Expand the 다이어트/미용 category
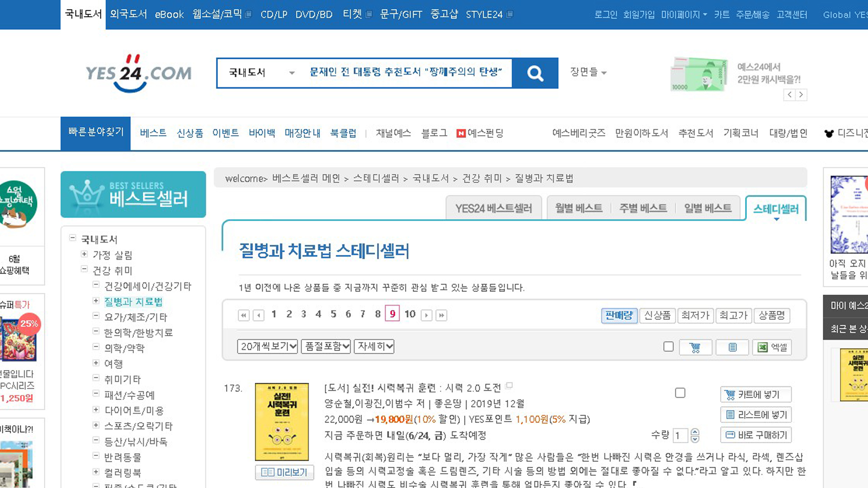The width and height of the screenshot is (868, 488). 96,410
